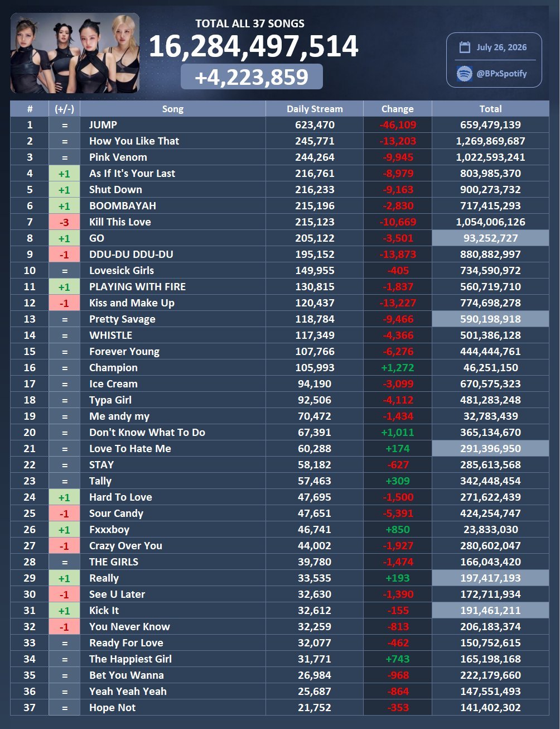Click 'Me andy my' song title
Viewport: 560px width, 729px height.
coord(119,416)
